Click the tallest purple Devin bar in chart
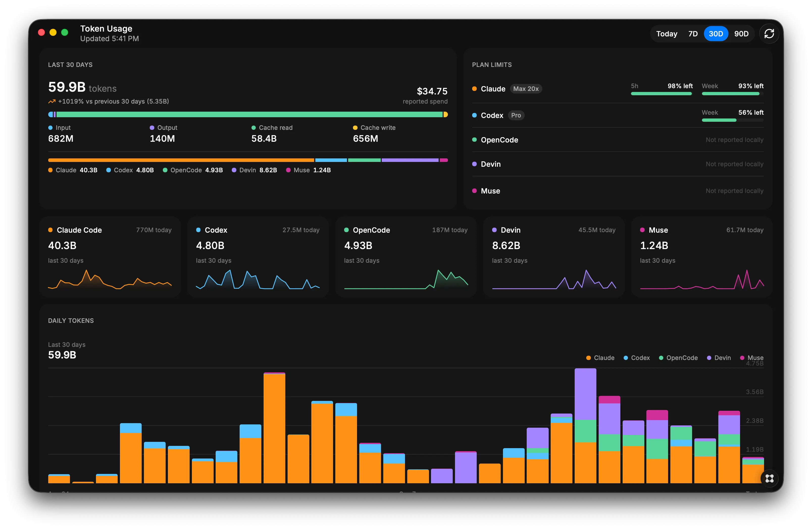 (x=585, y=394)
